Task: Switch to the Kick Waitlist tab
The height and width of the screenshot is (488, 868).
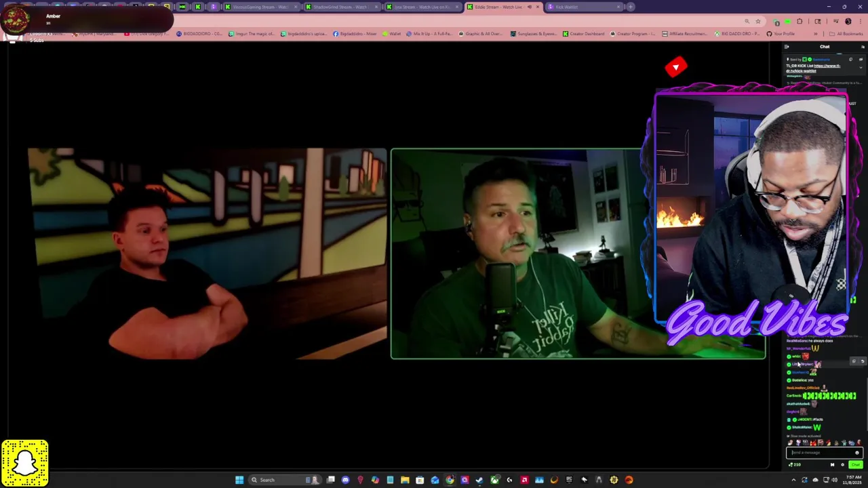Action: 584,7
